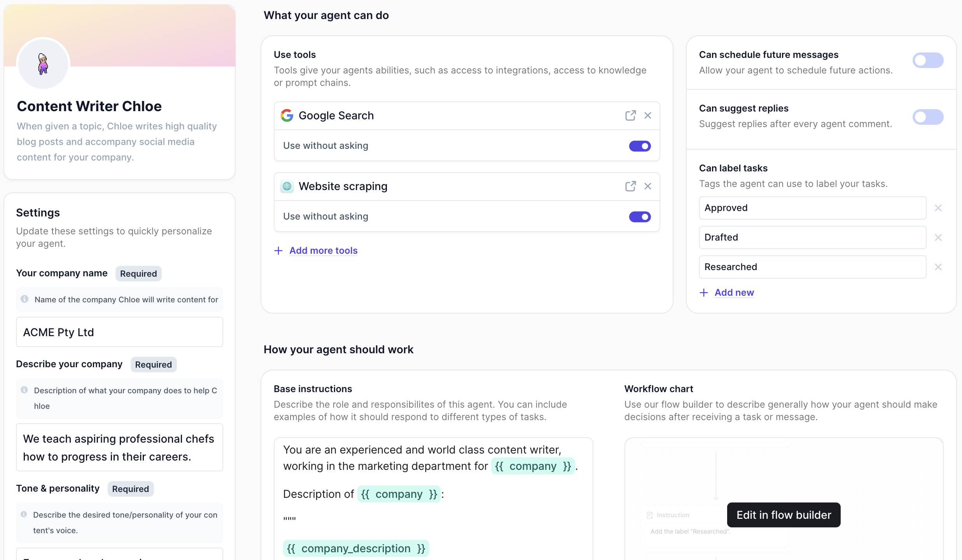This screenshot has width=962, height=560.
Task: Click Chloe's avatar image
Action: pos(43,64)
